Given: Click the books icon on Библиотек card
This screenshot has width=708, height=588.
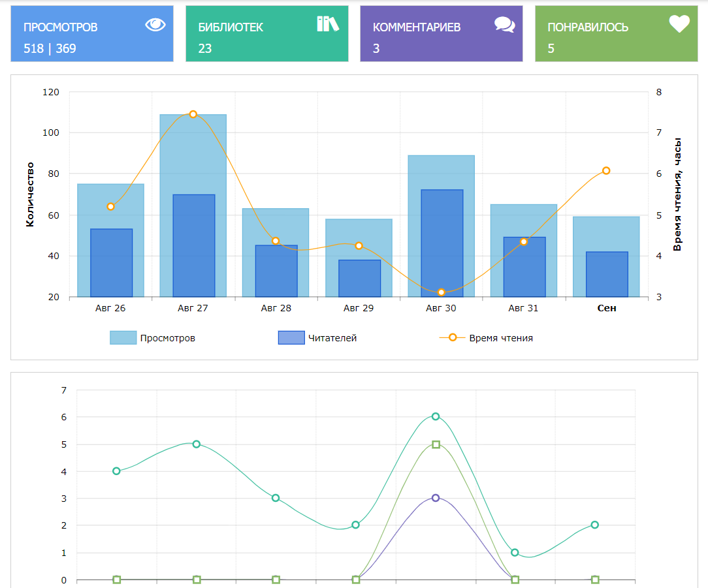Looking at the screenshot, I should [328, 24].
